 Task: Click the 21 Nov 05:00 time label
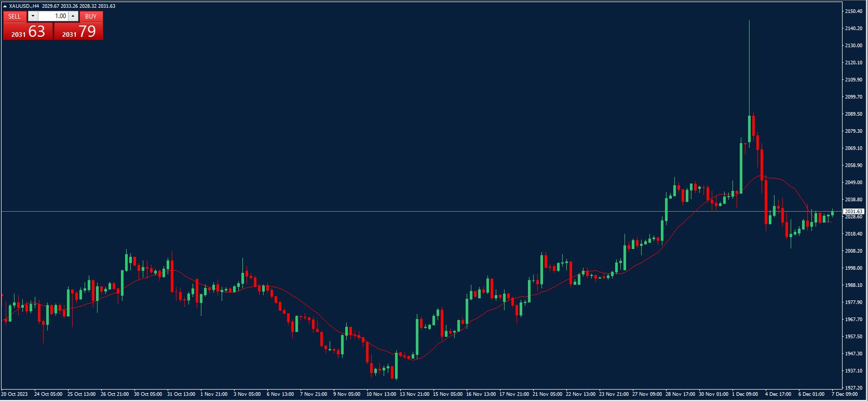pyautogui.click(x=547, y=394)
